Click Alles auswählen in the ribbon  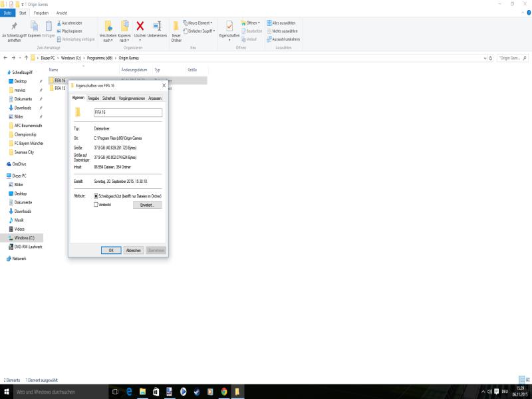pyautogui.click(x=281, y=23)
